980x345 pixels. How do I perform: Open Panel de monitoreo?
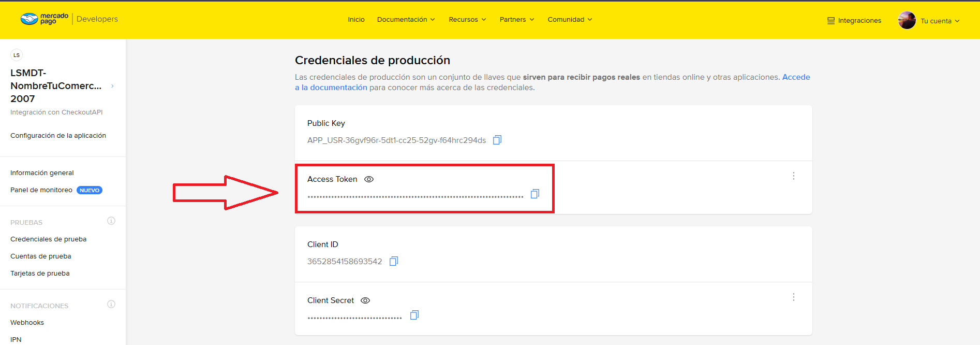41,190
